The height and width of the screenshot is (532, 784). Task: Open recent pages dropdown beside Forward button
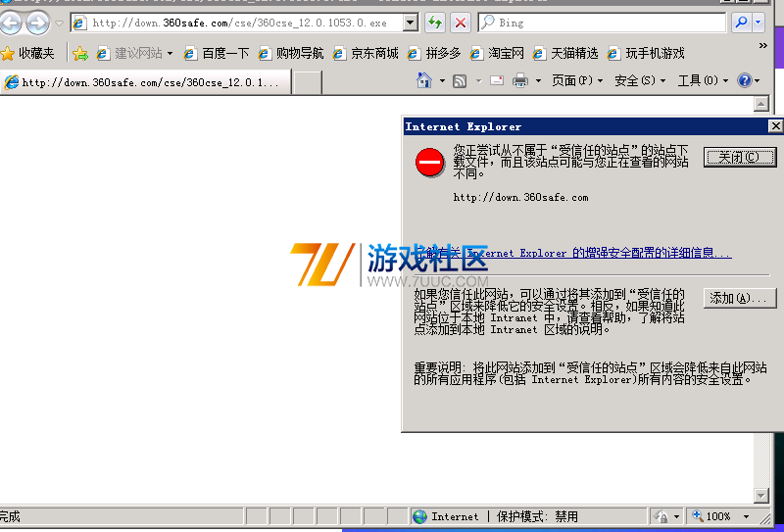tap(59, 23)
